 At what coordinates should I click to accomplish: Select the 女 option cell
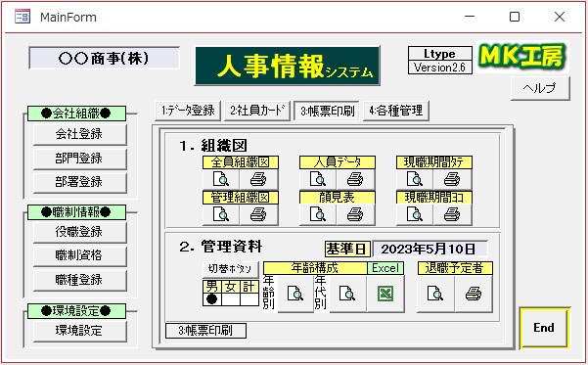pyautogui.click(x=231, y=299)
